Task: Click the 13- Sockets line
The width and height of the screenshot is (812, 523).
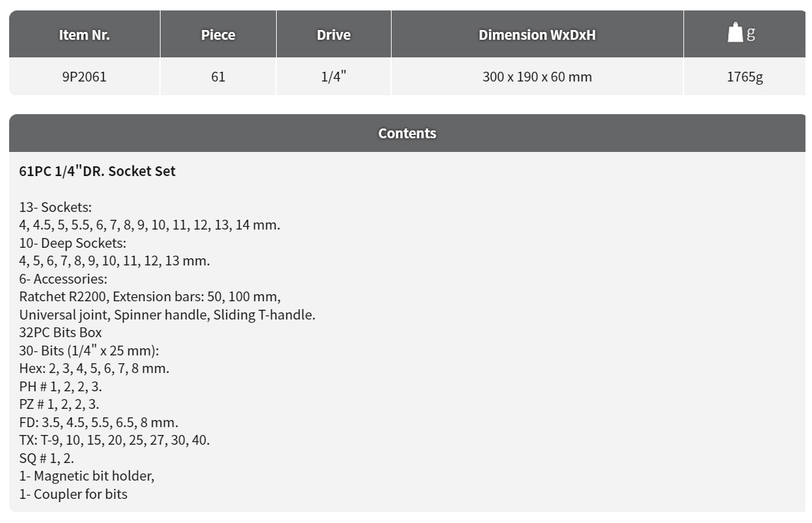Action: [x=55, y=207]
